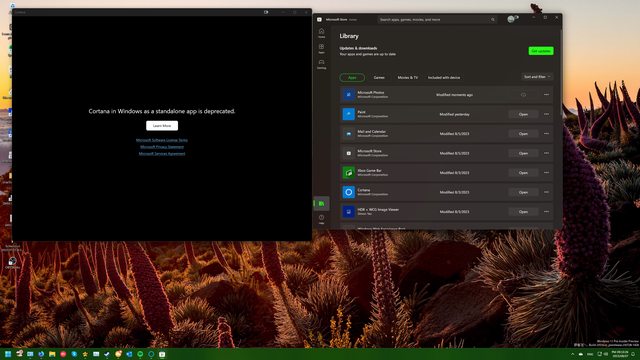The width and height of the screenshot is (640, 360).
Task: Click the Paint app icon in the Library
Action: pos(349,114)
